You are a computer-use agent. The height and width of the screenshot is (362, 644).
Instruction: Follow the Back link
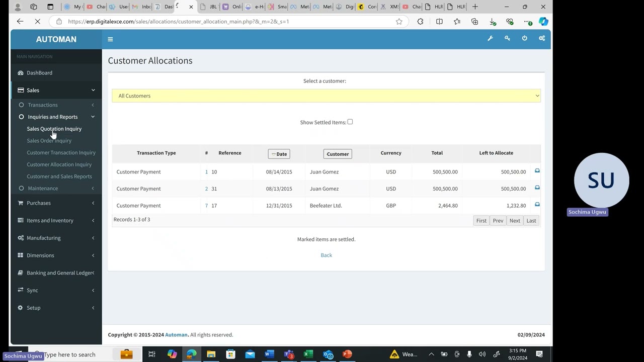pyautogui.click(x=326, y=255)
